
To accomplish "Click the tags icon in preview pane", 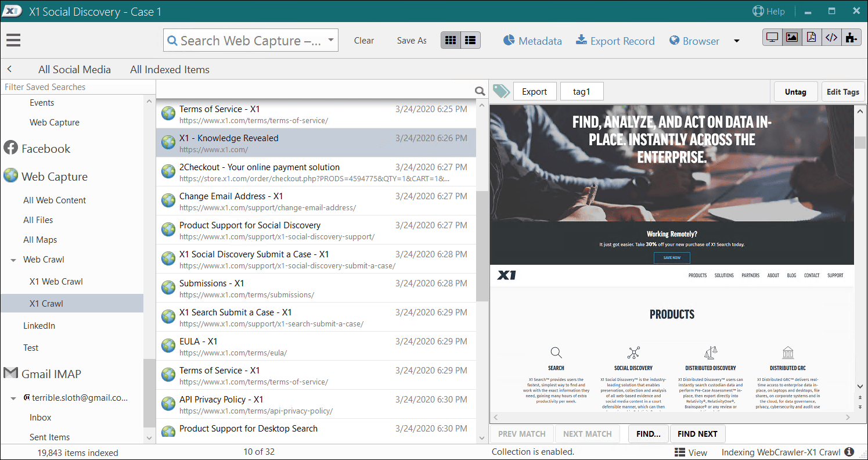I will click(x=501, y=91).
